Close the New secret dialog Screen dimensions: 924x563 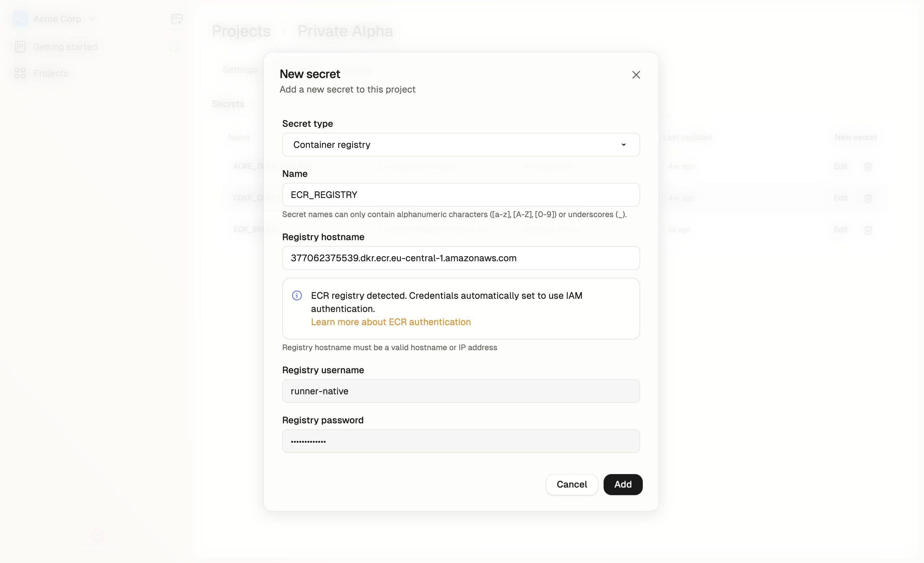pyautogui.click(x=636, y=75)
